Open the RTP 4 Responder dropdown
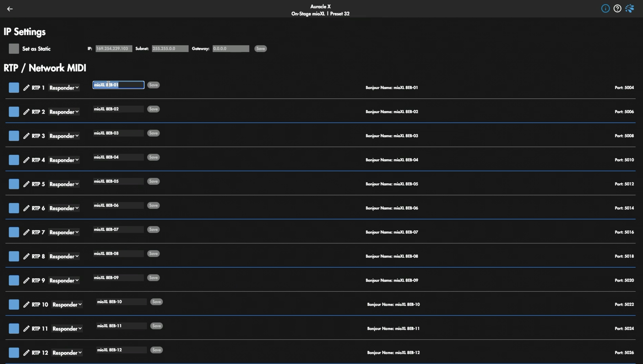Viewport: 643px width, 364px height. click(64, 160)
